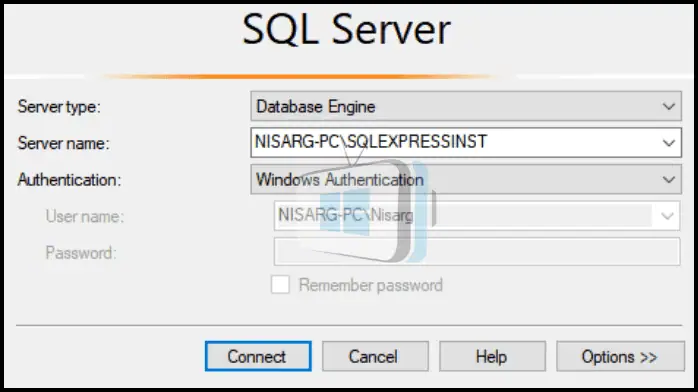Viewport: 698px width, 392px height.
Task: Tick the Remember password checkbox
Action: click(x=280, y=285)
